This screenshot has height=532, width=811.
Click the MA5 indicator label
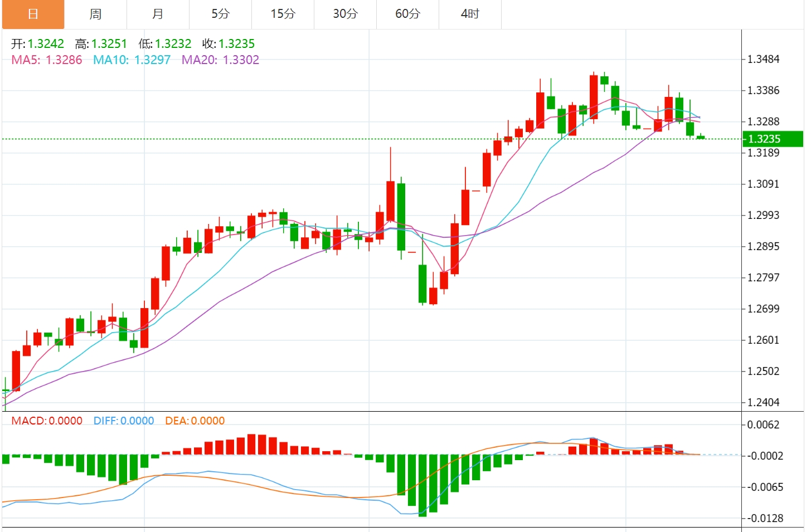point(47,60)
